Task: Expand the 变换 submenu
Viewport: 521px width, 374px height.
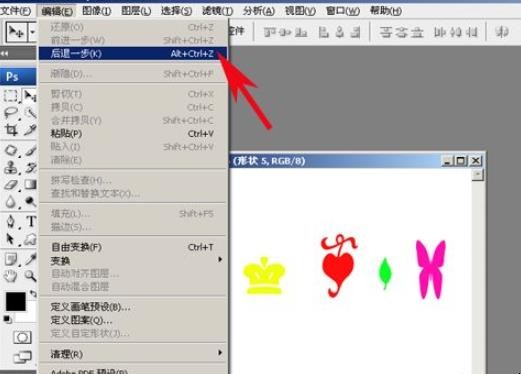Action: pyautogui.click(x=133, y=260)
